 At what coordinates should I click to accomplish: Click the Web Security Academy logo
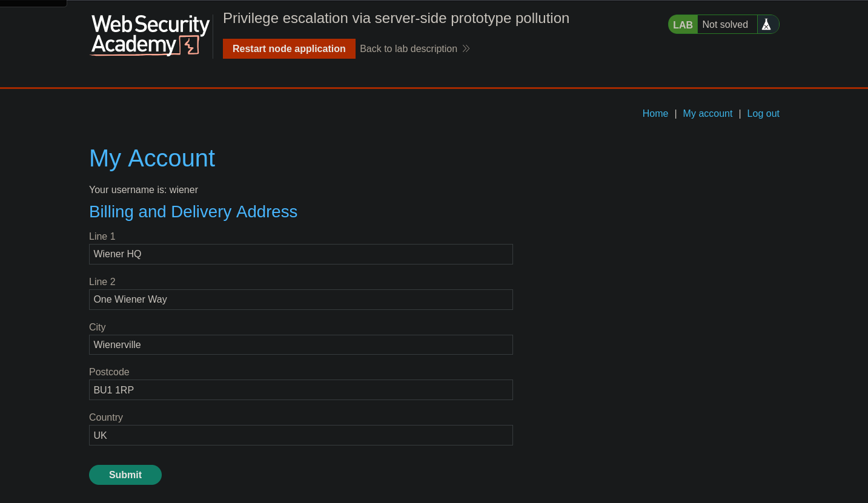tap(150, 36)
